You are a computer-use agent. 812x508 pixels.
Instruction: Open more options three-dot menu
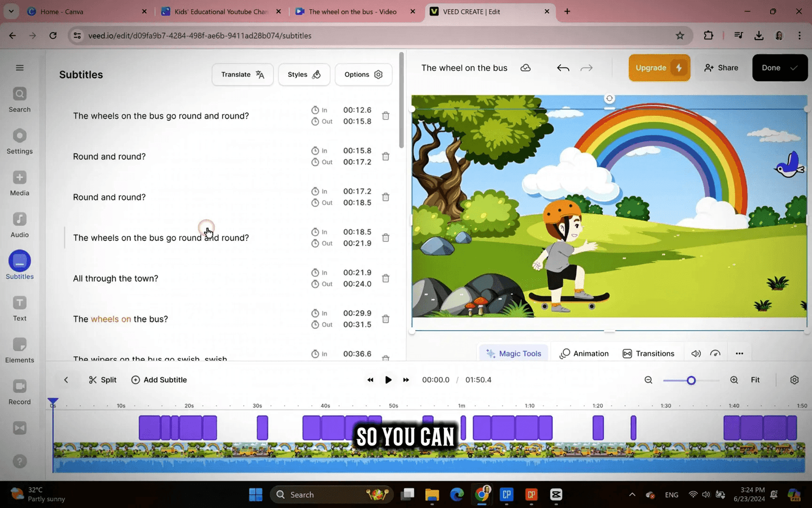pos(739,354)
